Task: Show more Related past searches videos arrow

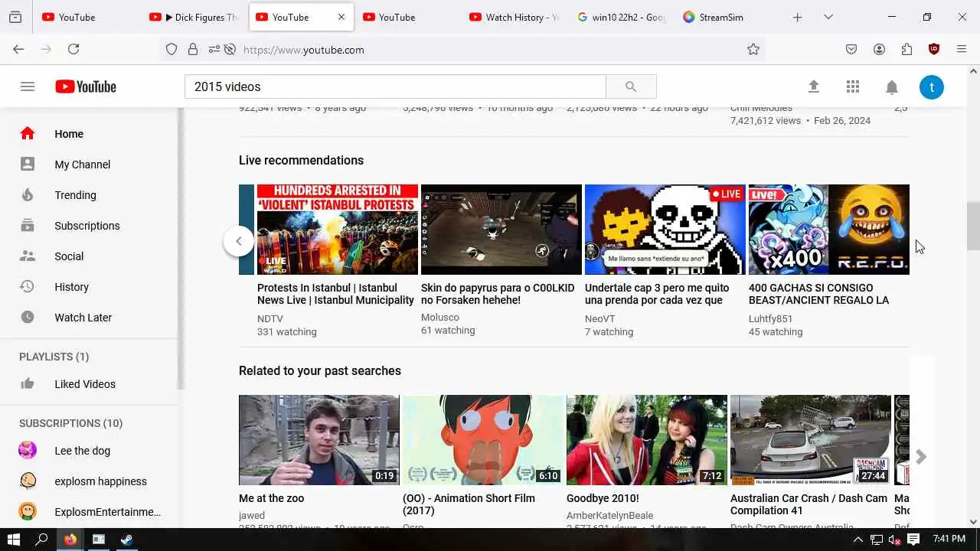Action: point(921,457)
